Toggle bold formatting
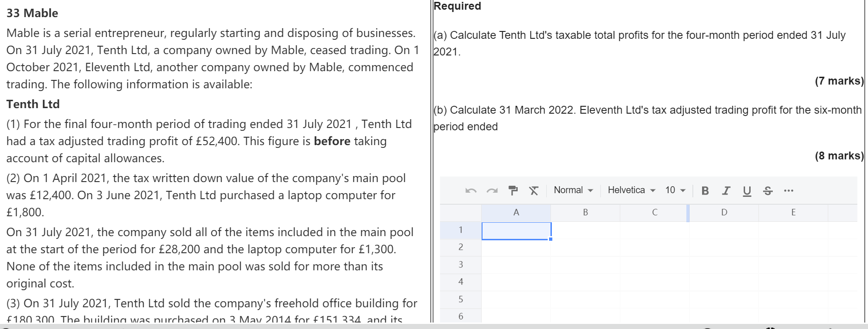 tap(705, 190)
